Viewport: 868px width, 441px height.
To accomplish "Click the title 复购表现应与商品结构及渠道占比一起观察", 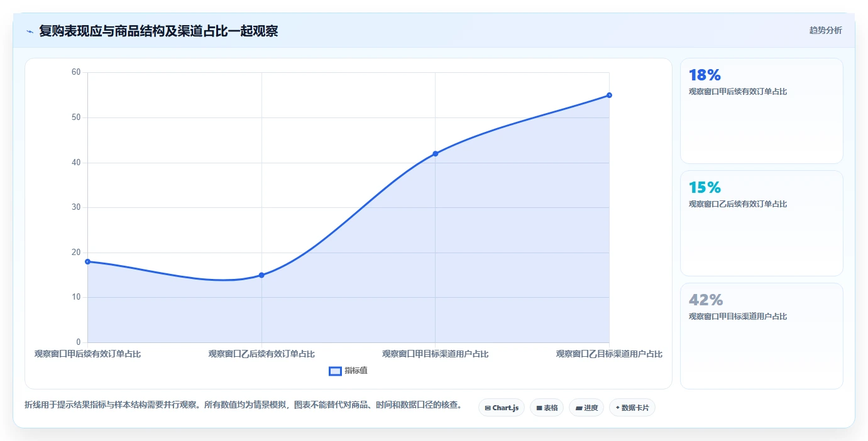I will (158, 31).
